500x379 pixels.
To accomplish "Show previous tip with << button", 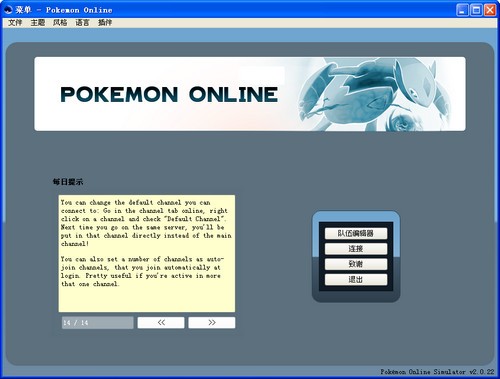I will coord(161,322).
